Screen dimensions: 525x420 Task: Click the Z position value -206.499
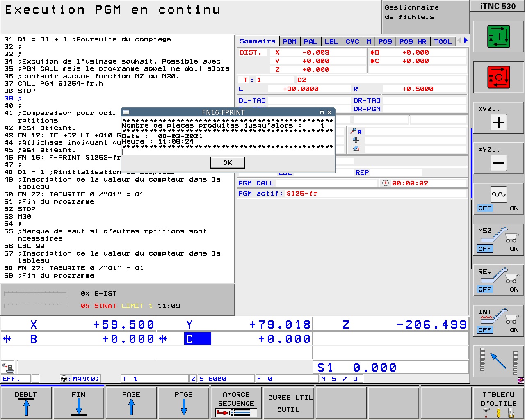[431, 324]
